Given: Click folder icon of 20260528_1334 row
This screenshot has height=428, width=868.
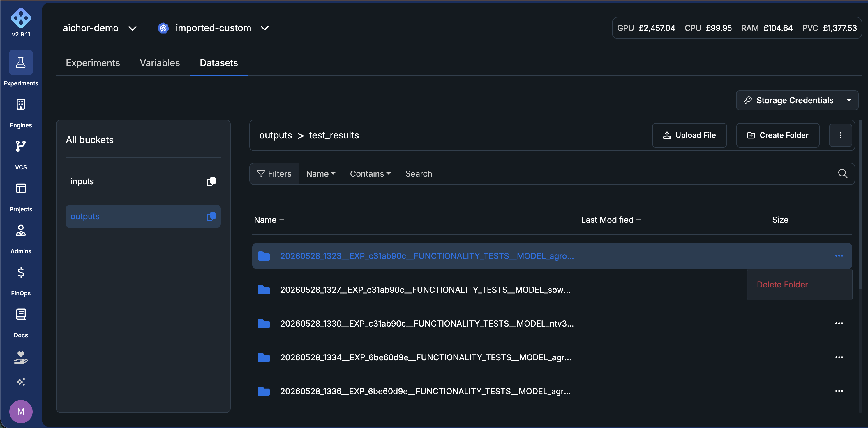Looking at the screenshot, I should (264, 357).
